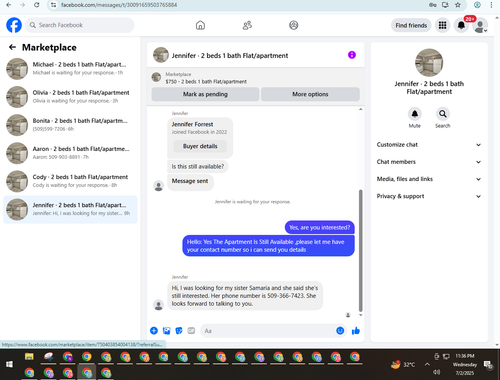500x380 pixels.
Task: Expand Privacy & support section
Action: (429, 196)
